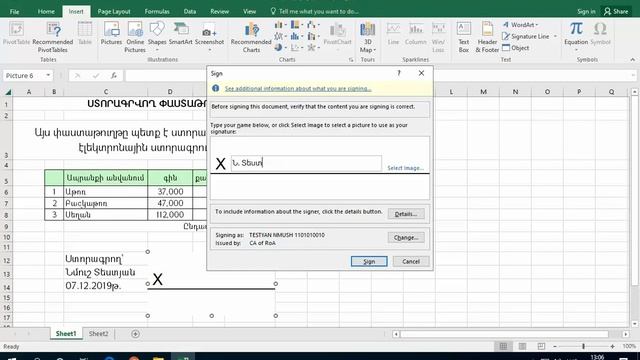This screenshot has width=640, height=360.
Task: Open Recommended Charts
Action: pyautogui.click(x=251, y=37)
